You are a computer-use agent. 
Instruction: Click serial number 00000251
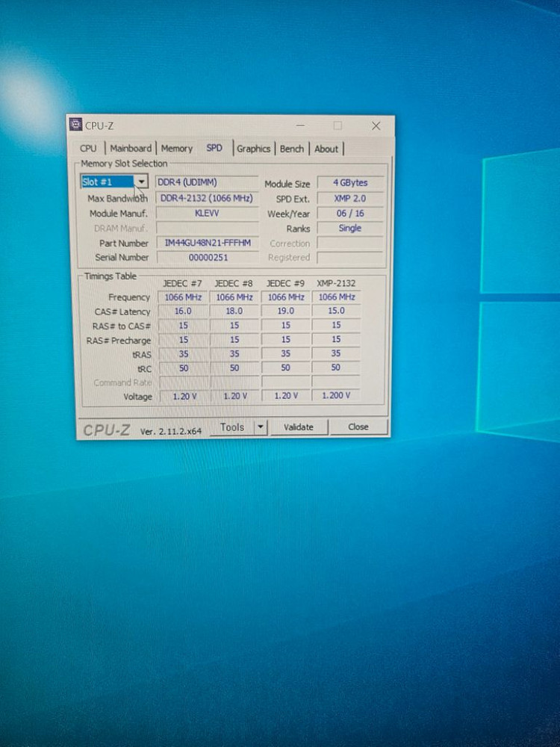point(208,257)
